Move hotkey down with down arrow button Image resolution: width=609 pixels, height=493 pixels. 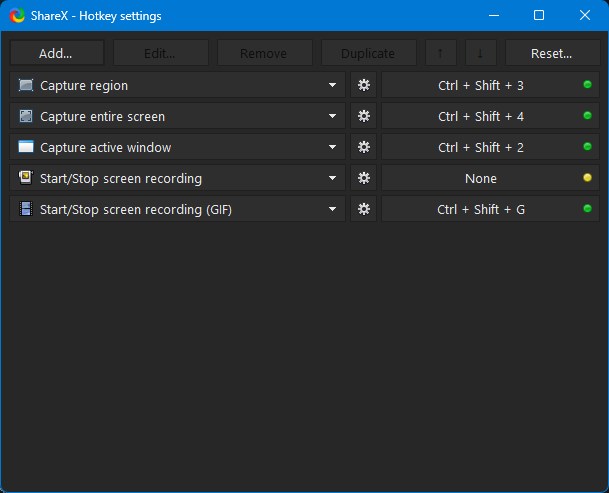(481, 53)
